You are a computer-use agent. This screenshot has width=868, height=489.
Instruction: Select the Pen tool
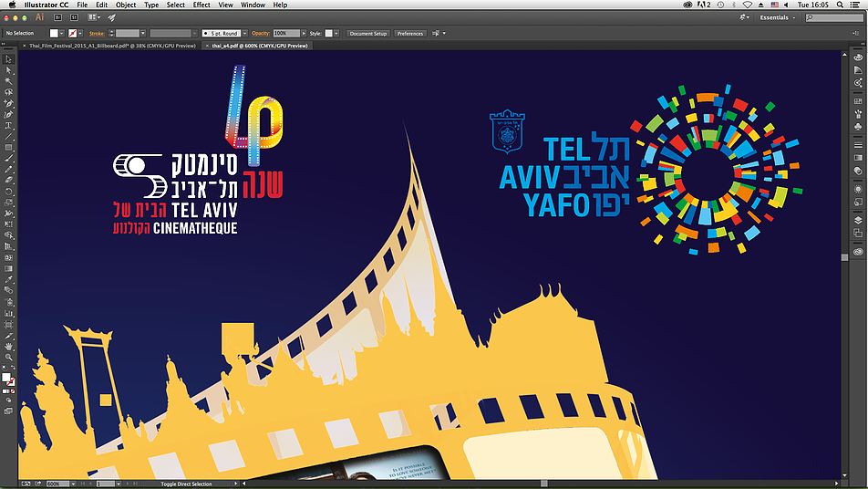pyautogui.click(x=8, y=104)
